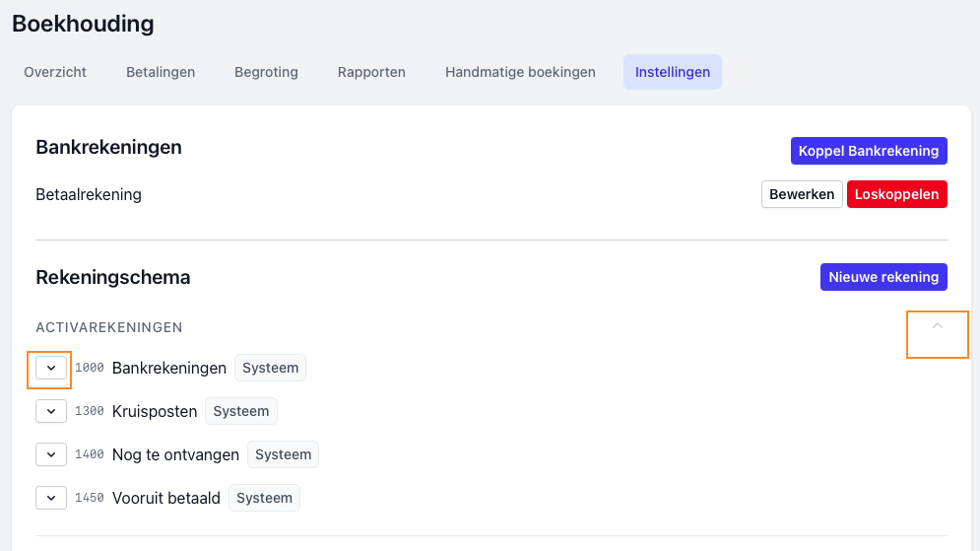Viewport: 980px width, 551px height.
Task: Expand the 1000 Bankrekeningen account row
Action: tap(51, 368)
